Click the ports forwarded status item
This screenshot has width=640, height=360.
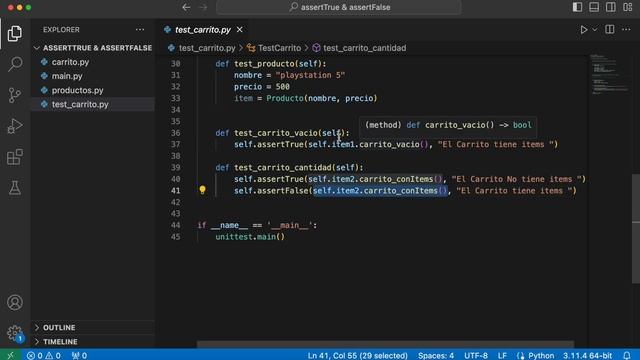click(79, 355)
